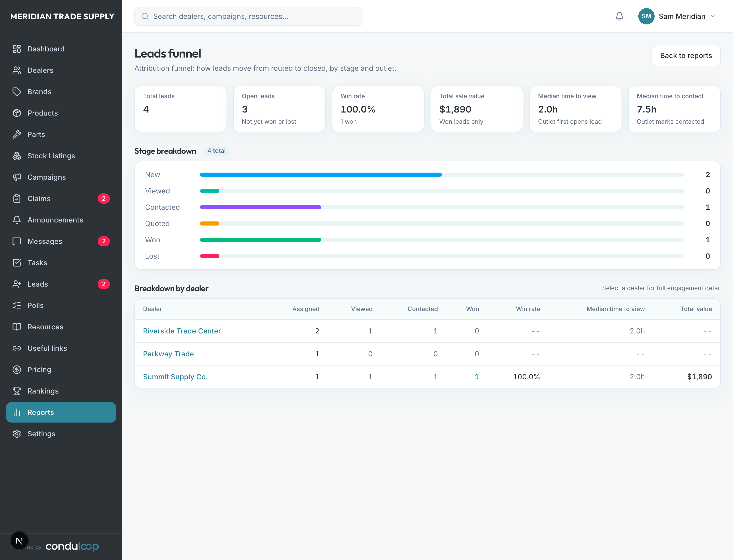Click the Back to reports button

(686, 56)
